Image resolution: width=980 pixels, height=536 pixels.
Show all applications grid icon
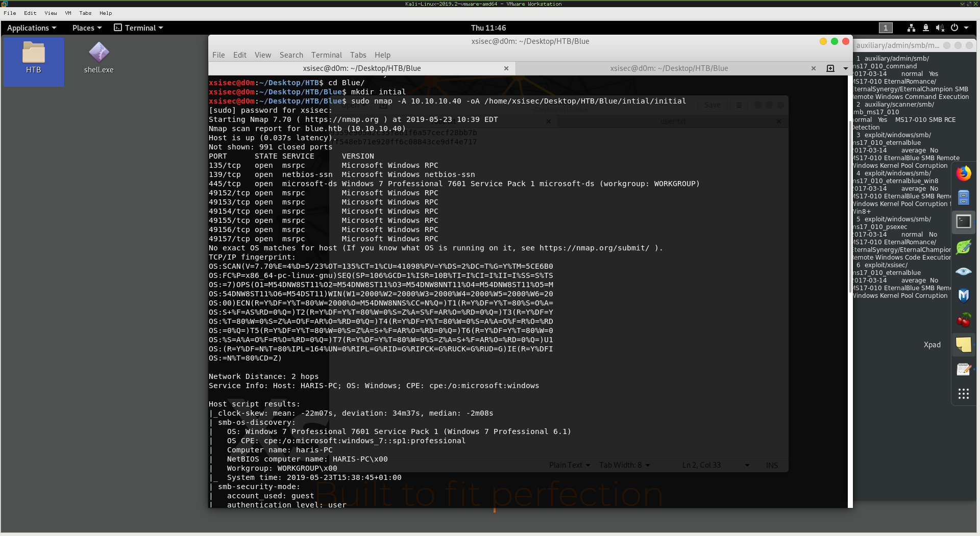point(963,394)
